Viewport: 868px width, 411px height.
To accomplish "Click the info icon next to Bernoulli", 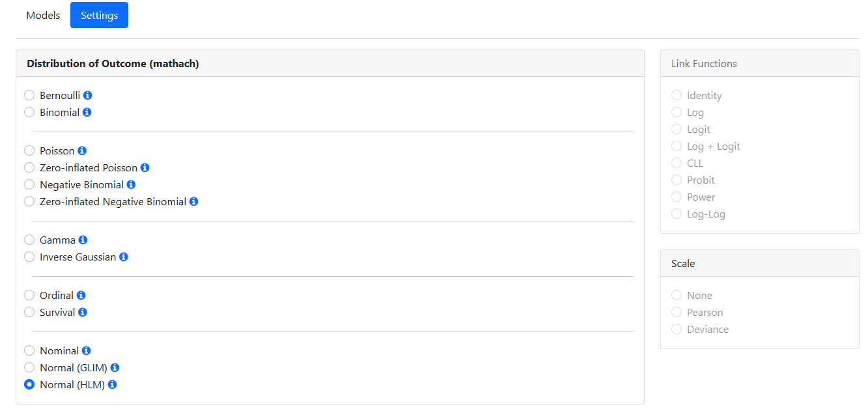I will point(88,96).
